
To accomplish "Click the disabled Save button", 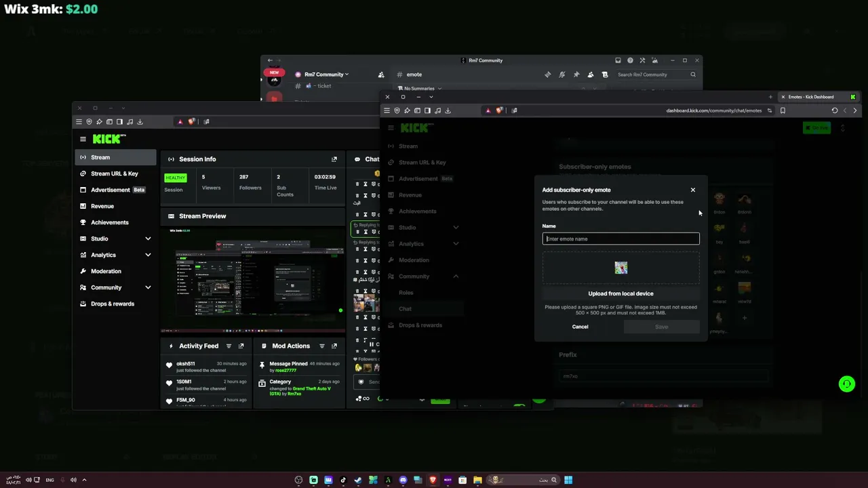I will pyautogui.click(x=661, y=327).
